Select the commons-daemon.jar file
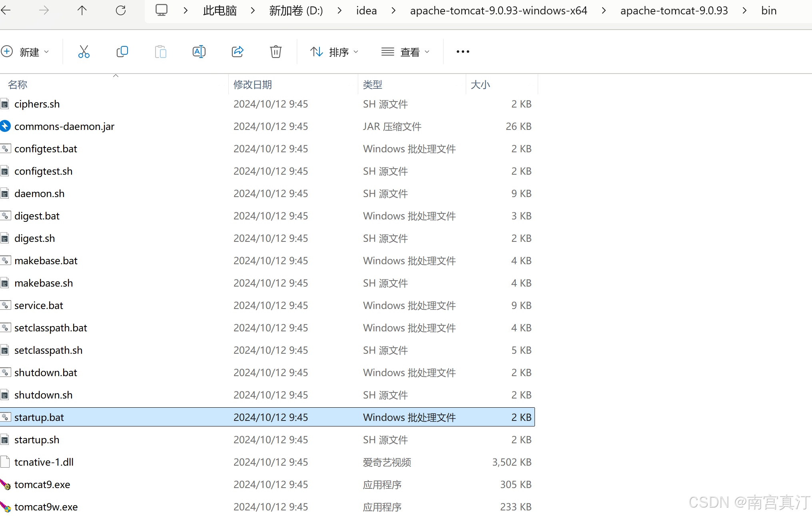Viewport: 812px width, 516px height. (x=64, y=126)
